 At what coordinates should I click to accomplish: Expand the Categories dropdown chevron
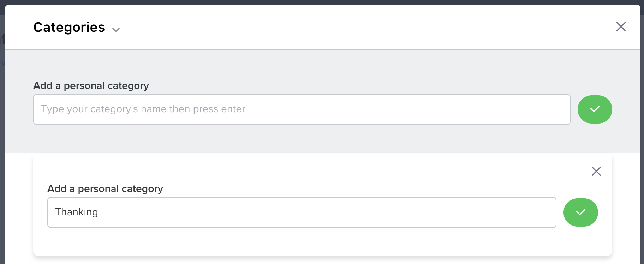click(116, 30)
